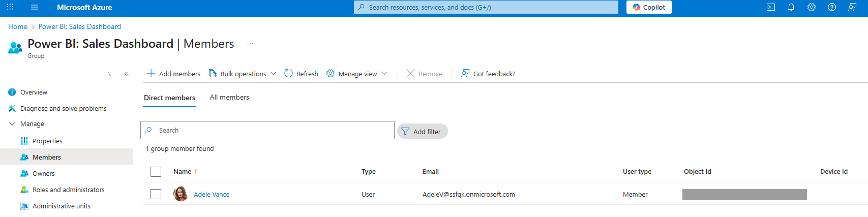Open the feedback person icon in the header
Viewport: 868px width, 217px height.
click(x=852, y=7)
